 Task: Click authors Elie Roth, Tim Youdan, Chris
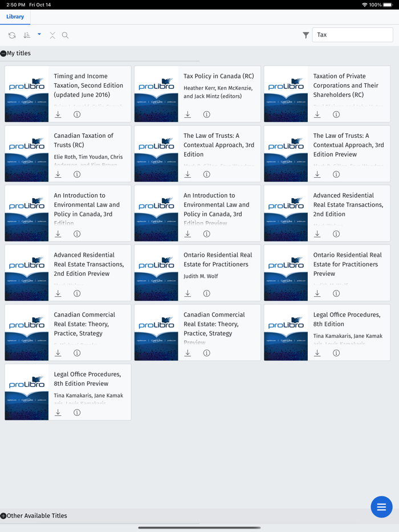point(88,157)
